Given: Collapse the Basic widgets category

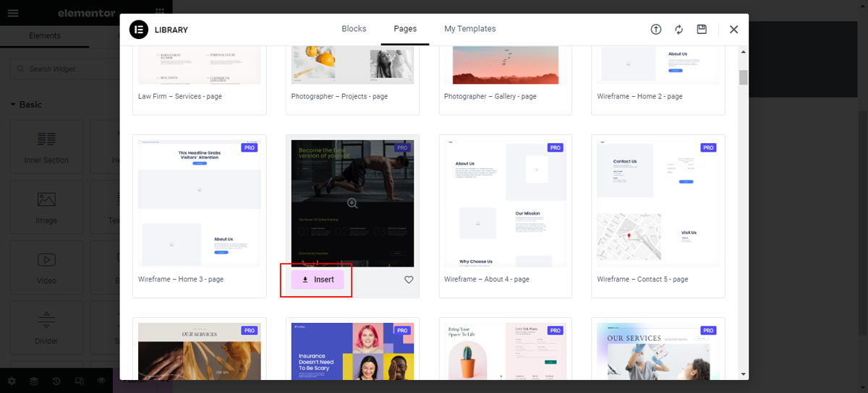Looking at the screenshot, I should pos(26,105).
